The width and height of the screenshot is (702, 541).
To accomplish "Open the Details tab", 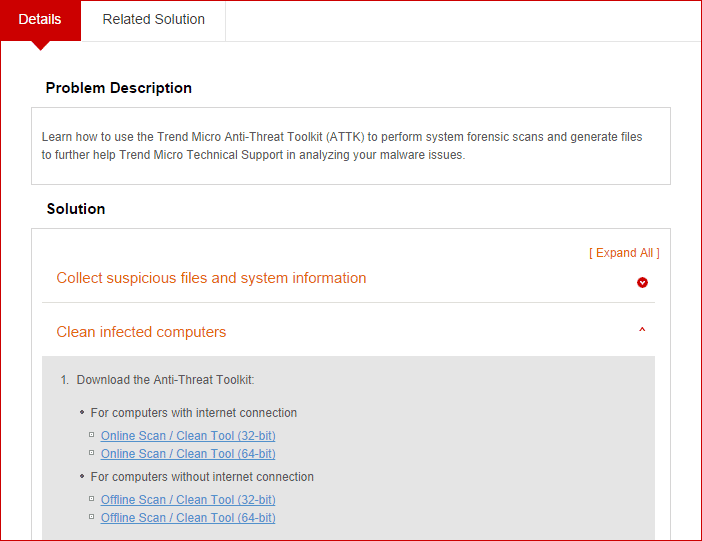I will click(x=40, y=20).
